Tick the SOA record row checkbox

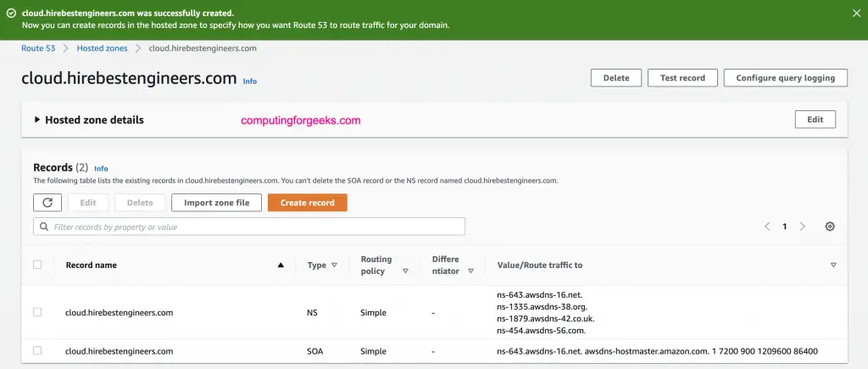37,350
